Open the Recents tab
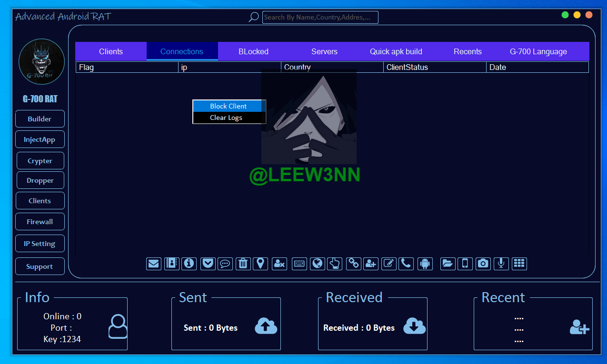607x364 pixels. (468, 51)
